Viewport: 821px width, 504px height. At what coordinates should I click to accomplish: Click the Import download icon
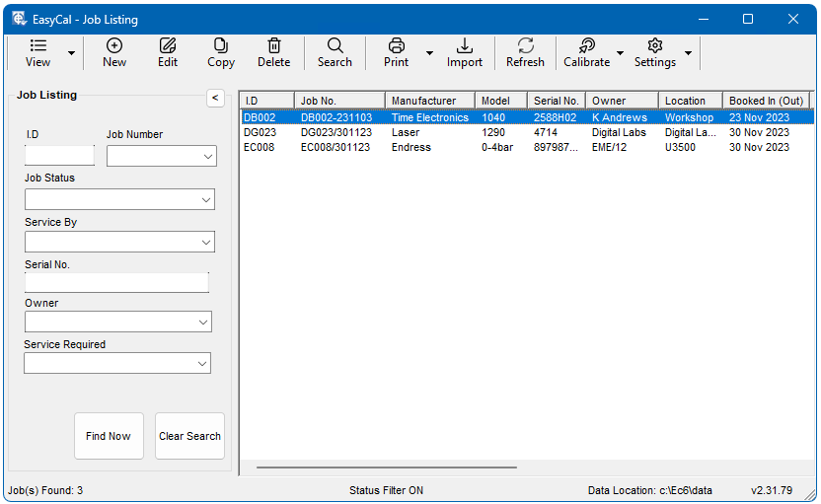point(465,46)
